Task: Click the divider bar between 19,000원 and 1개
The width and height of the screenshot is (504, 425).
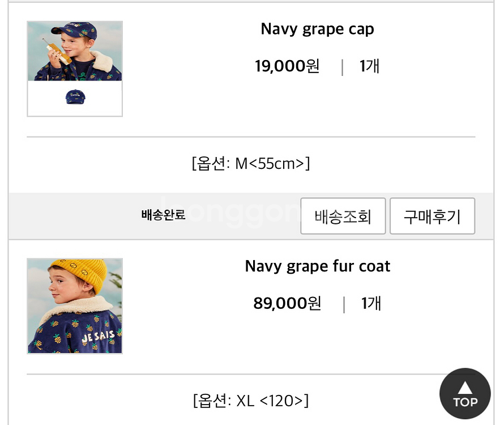Action: tap(342, 67)
